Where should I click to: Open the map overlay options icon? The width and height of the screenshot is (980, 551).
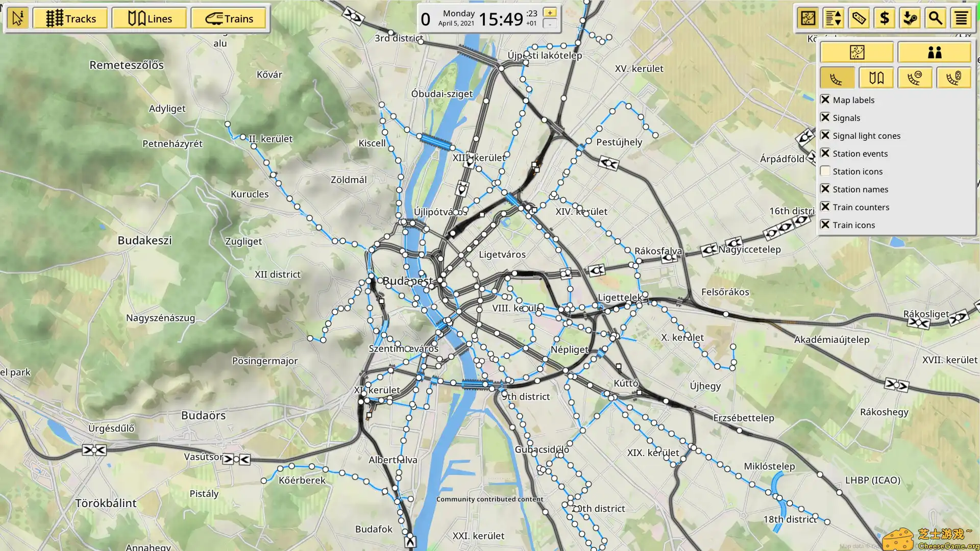point(808,18)
